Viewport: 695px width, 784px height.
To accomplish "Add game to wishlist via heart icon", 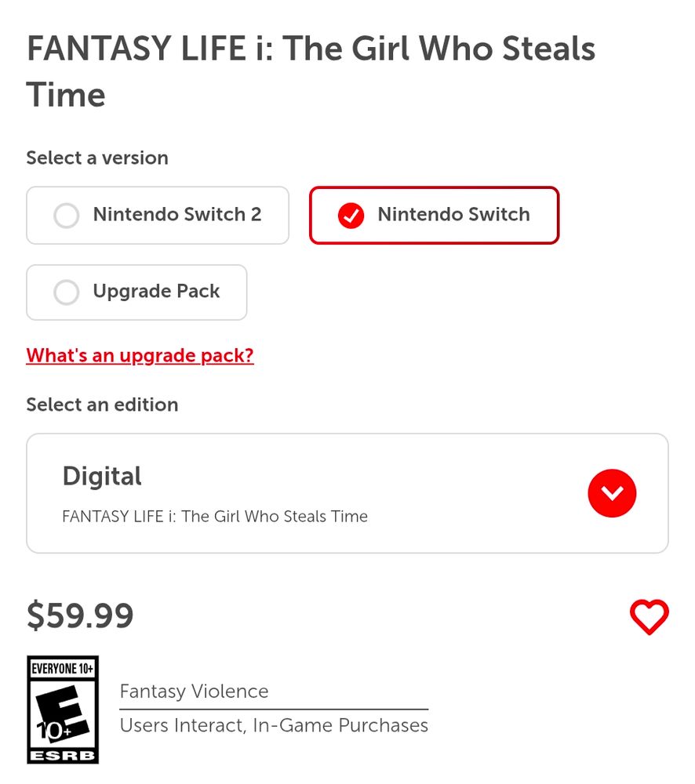I will [650, 616].
